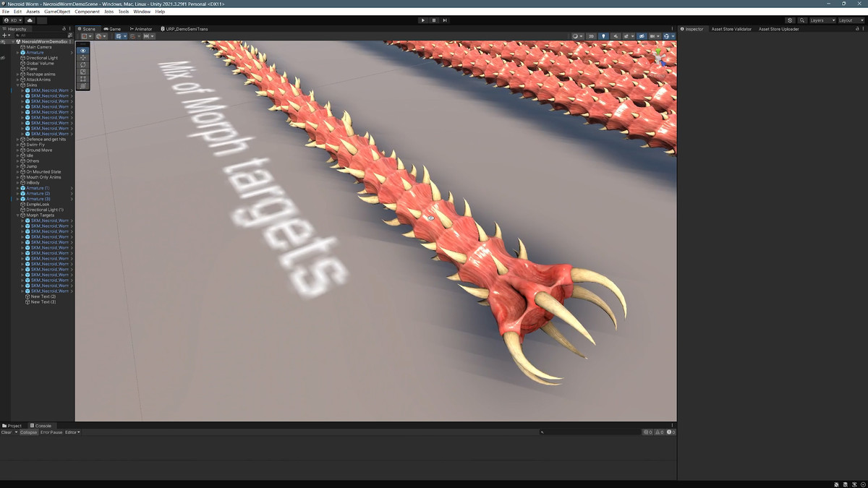The height and width of the screenshot is (488, 868).
Task: Activate the View tool eye icon
Action: [83, 50]
